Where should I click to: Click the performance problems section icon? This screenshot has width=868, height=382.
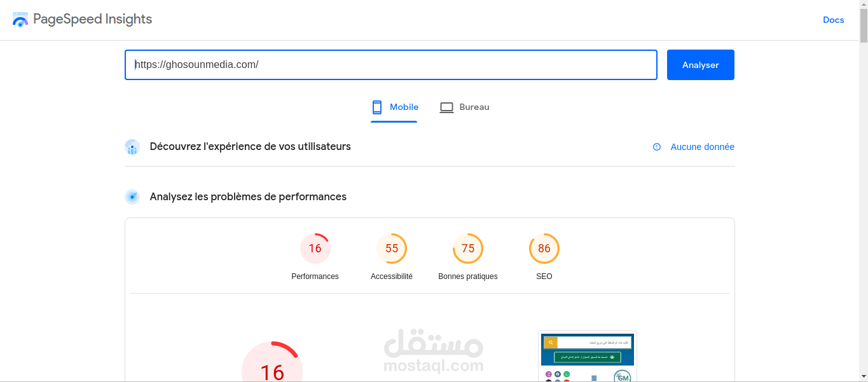[x=132, y=197]
